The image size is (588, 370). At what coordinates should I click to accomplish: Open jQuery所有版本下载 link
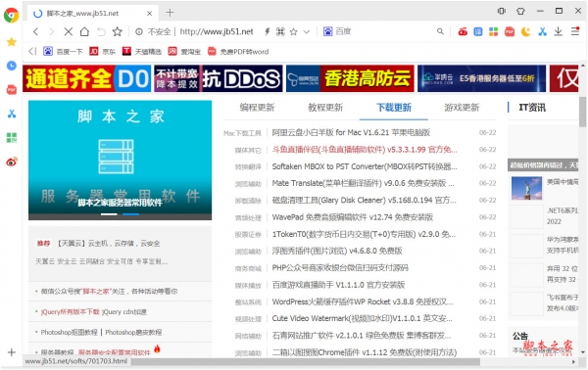click(71, 311)
